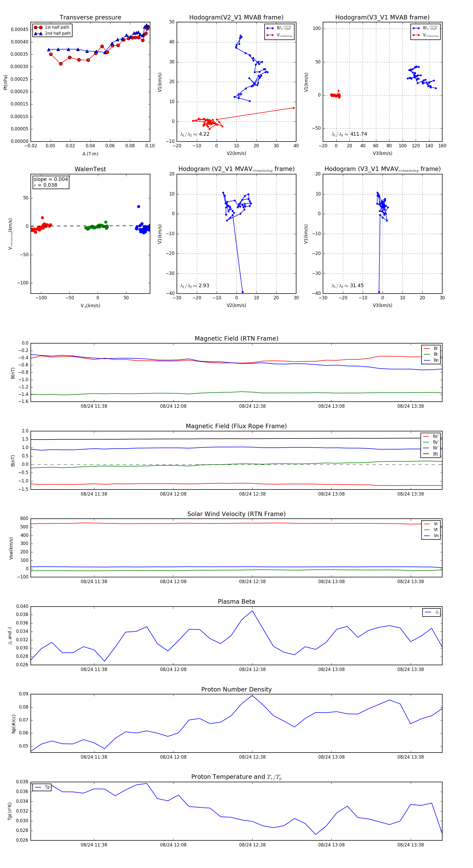Click the eigenvalue ratio value 411.74
473x868 pixels.
pyautogui.click(x=358, y=134)
